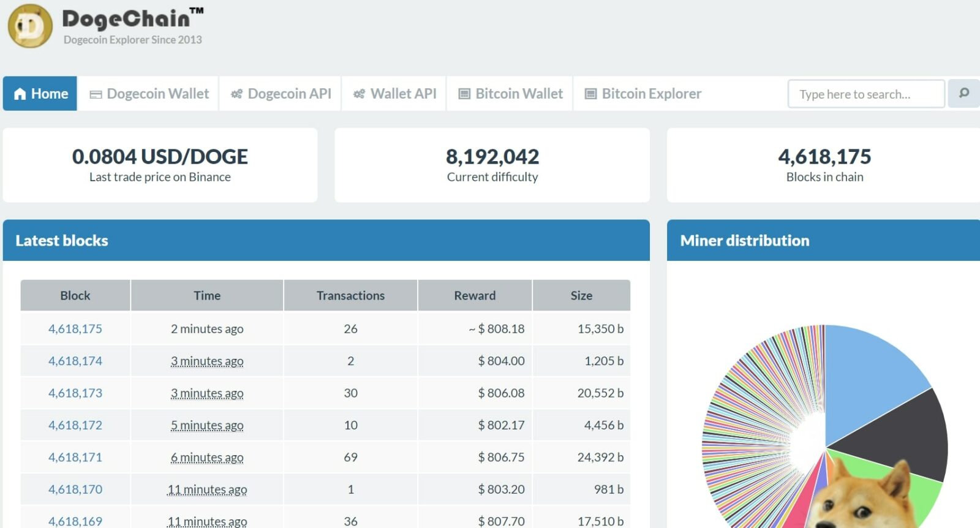Image resolution: width=980 pixels, height=528 pixels.
Task: Click the '$ 806.08' reward value
Action: click(x=501, y=393)
